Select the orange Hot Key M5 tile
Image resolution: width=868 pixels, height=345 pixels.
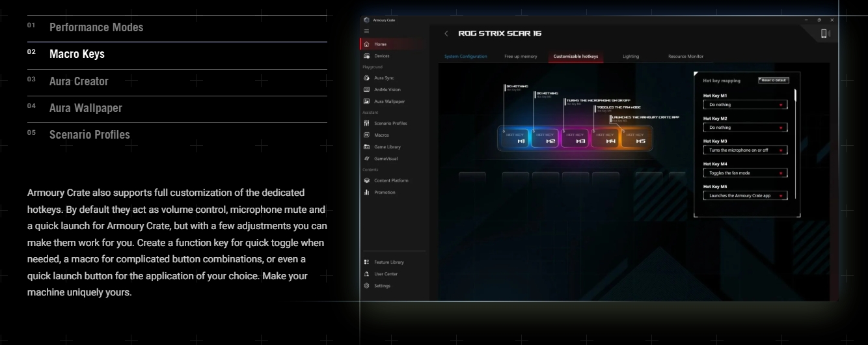(x=635, y=138)
